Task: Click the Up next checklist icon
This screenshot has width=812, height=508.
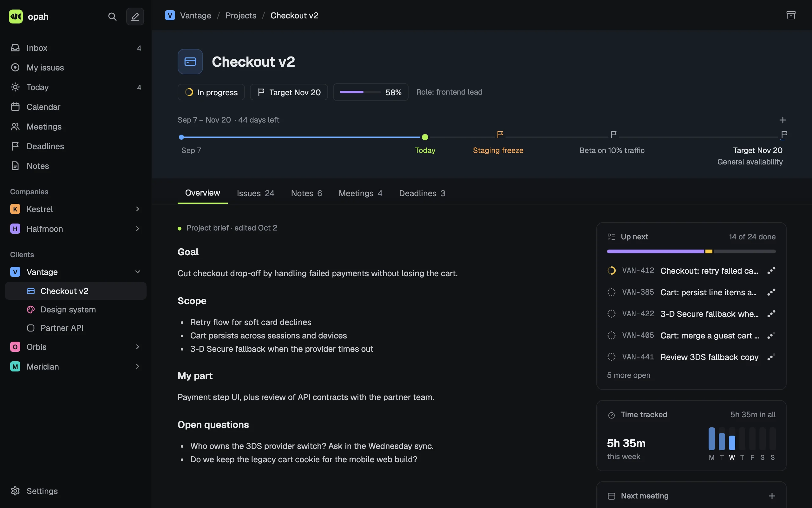Action: pyautogui.click(x=611, y=237)
